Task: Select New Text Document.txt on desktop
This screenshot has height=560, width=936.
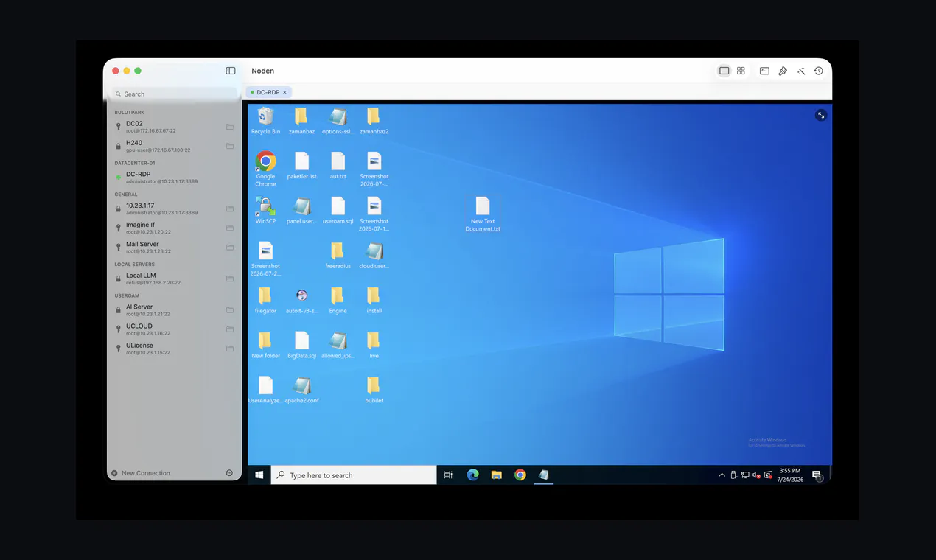Action: (x=483, y=214)
